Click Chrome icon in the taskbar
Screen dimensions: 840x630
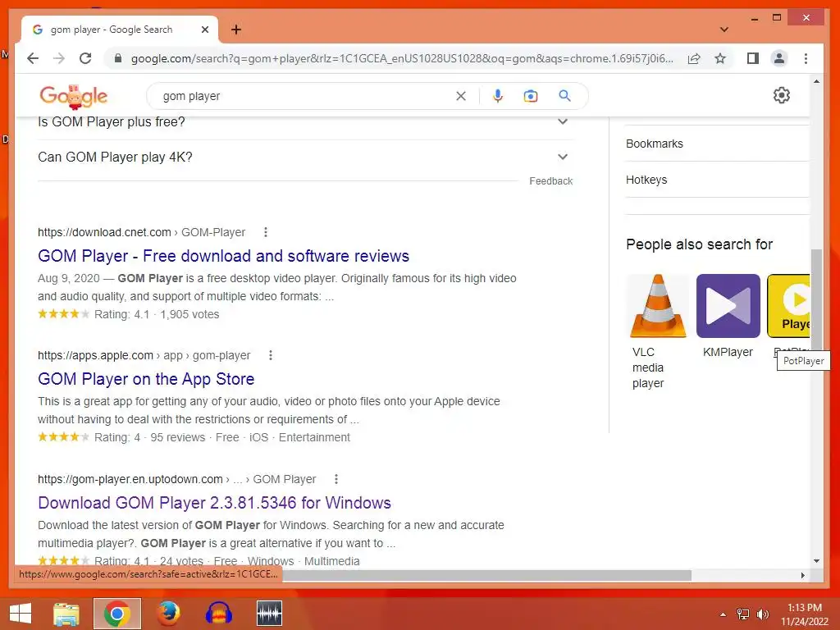116,614
